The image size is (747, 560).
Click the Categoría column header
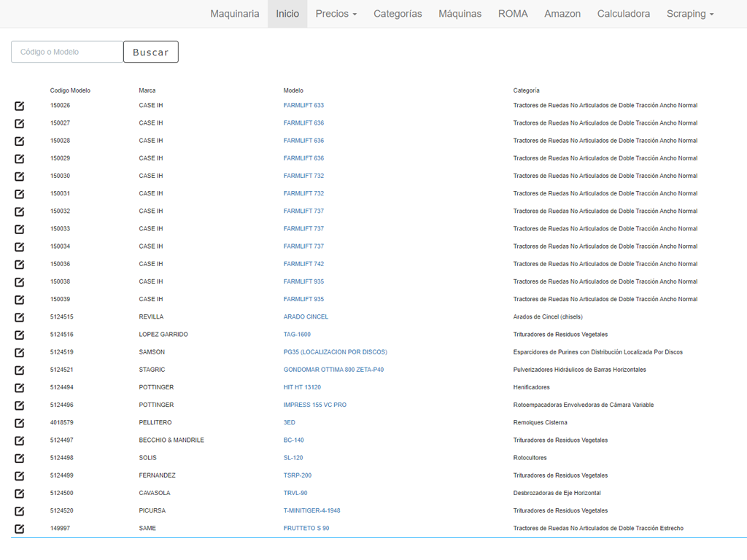click(x=527, y=90)
